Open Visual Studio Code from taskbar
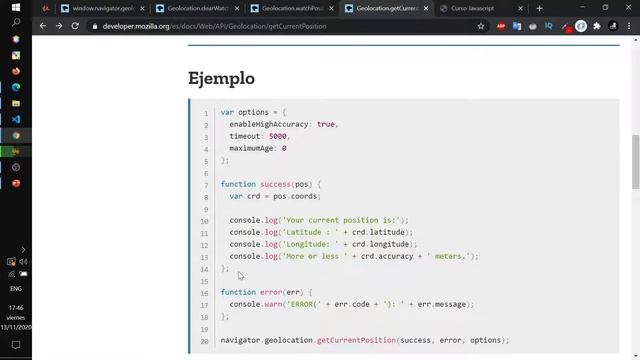 point(16,119)
